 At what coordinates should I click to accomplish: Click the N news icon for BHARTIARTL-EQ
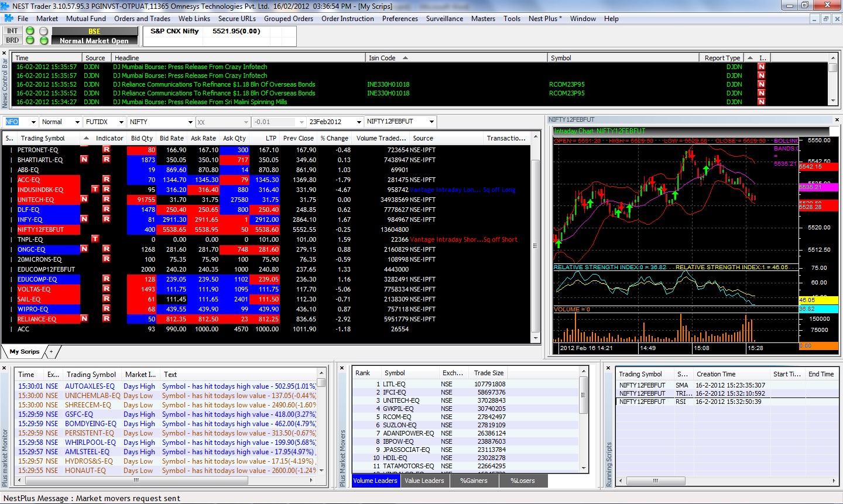(84, 160)
